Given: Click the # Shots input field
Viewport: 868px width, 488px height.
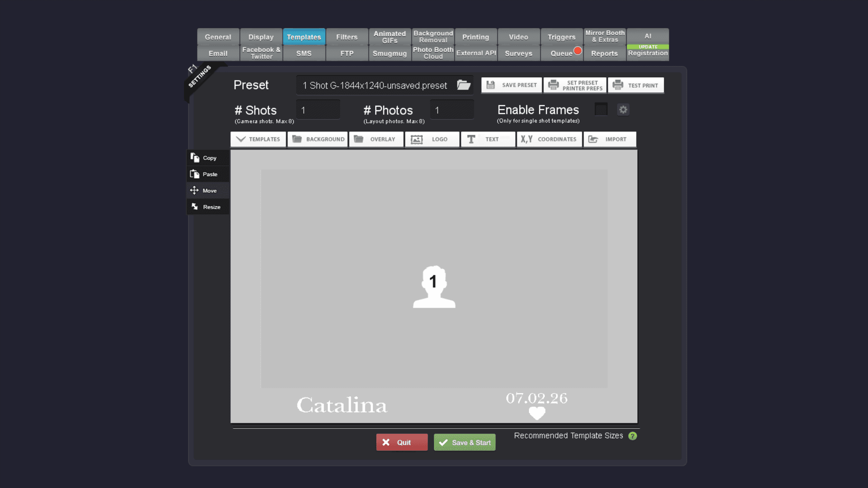Looking at the screenshot, I should pos(318,110).
